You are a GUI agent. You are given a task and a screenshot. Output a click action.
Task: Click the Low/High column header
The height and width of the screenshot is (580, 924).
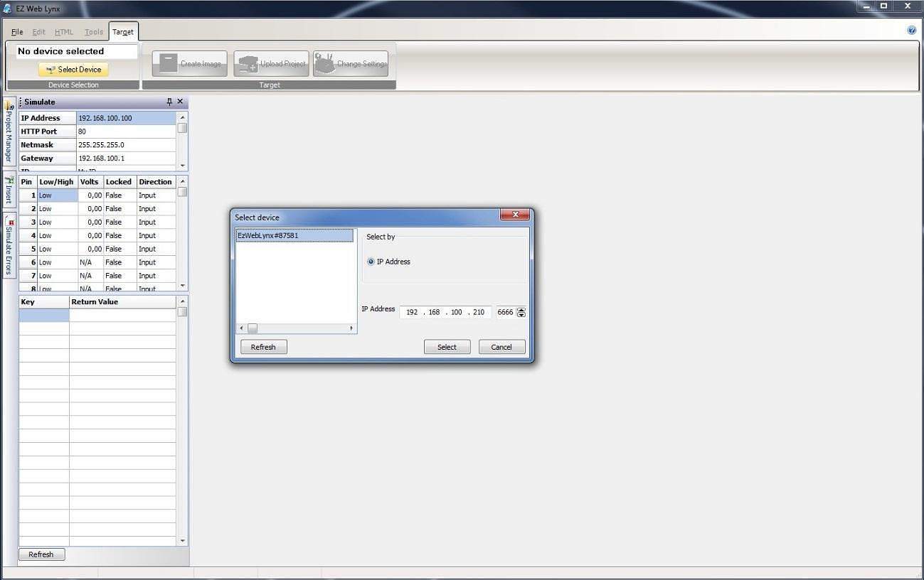(x=57, y=182)
